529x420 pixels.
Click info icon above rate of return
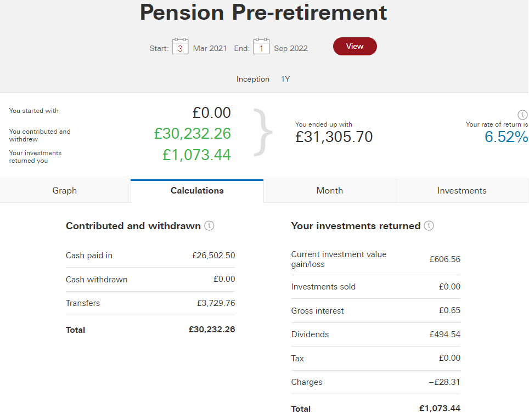pos(522,115)
